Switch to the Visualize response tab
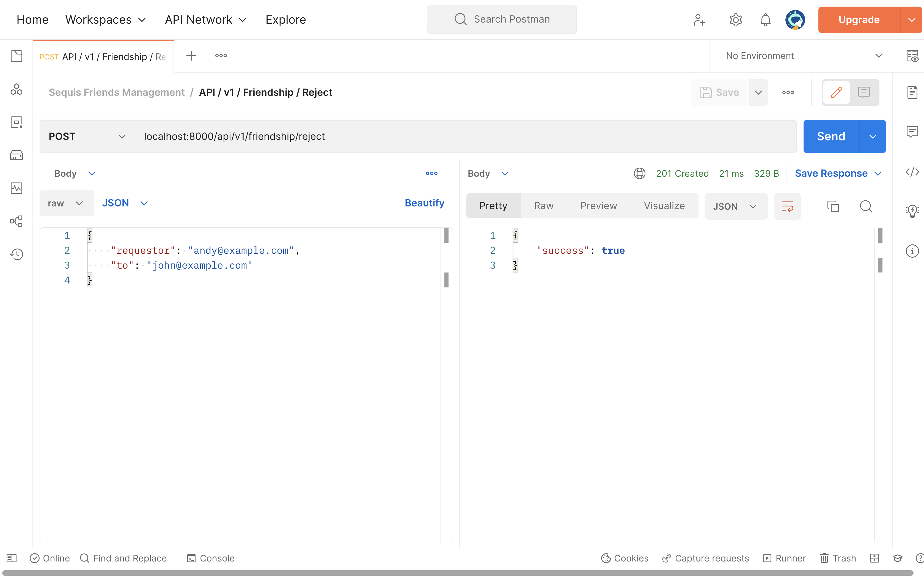Screen dimensions: 924x578 pyautogui.click(x=664, y=206)
